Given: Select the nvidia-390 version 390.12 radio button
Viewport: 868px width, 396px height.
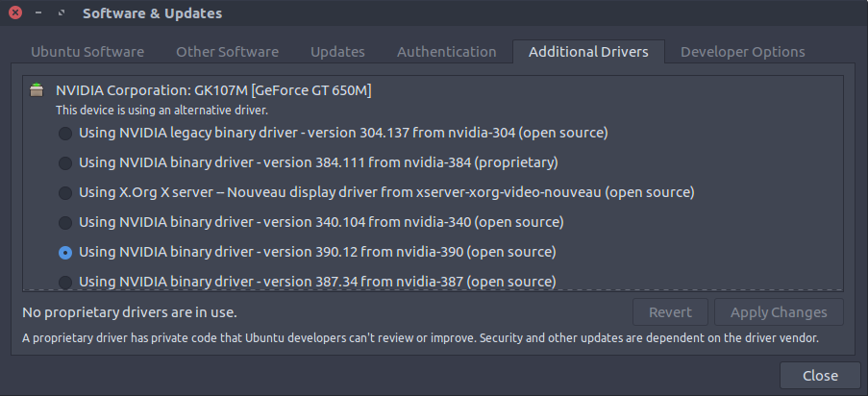Looking at the screenshot, I should [65, 253].
